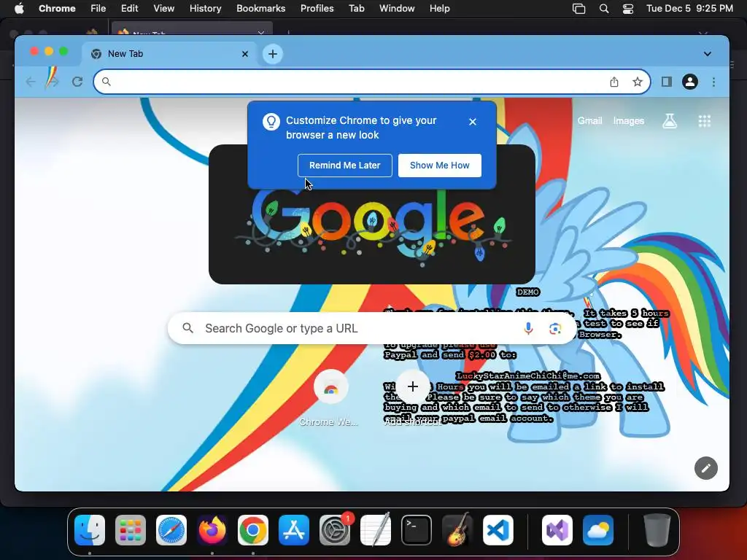This screenshot has width=747, height=560.
Task: Search by image with Google Lens
Action: (555, 328)
